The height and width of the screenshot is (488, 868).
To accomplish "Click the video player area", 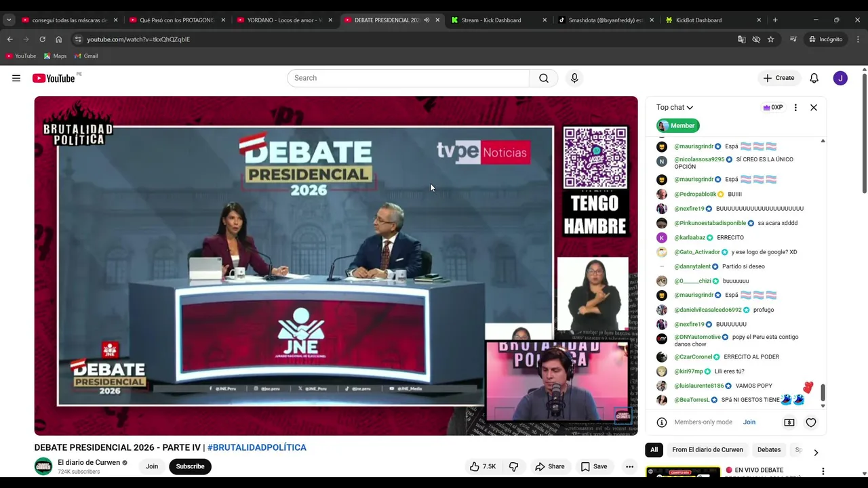I will (x=336, y=266).
